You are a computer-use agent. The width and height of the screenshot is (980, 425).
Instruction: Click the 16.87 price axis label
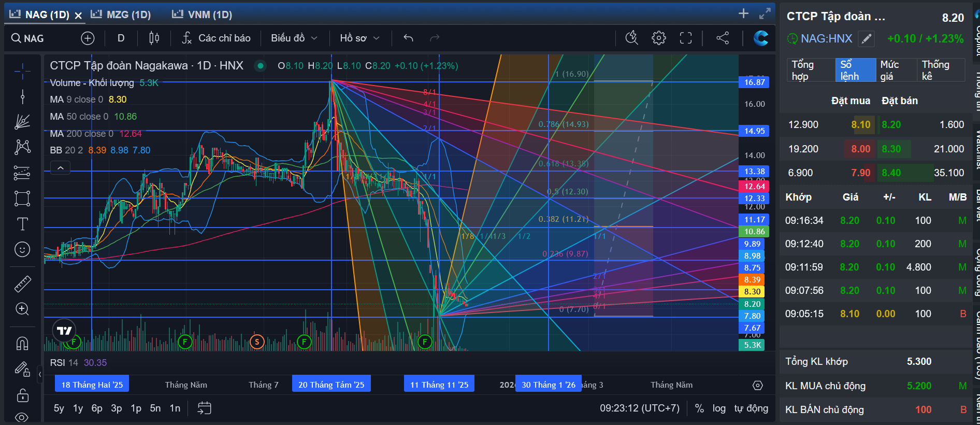coord(754,82)
